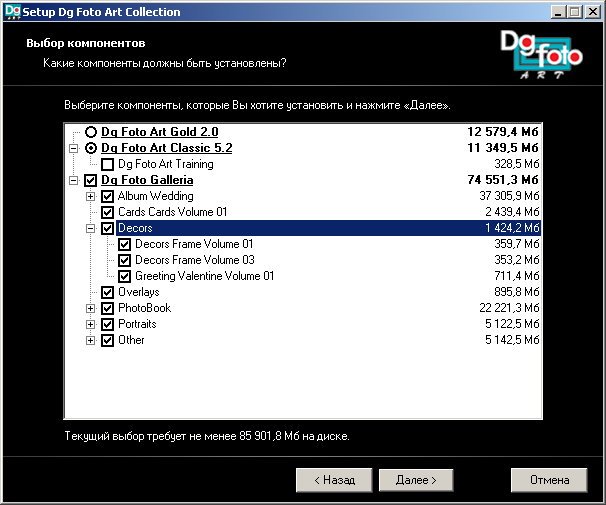Minimize the setup window
606x505 pixels.
pyautogui.click(x=558, y=12)
